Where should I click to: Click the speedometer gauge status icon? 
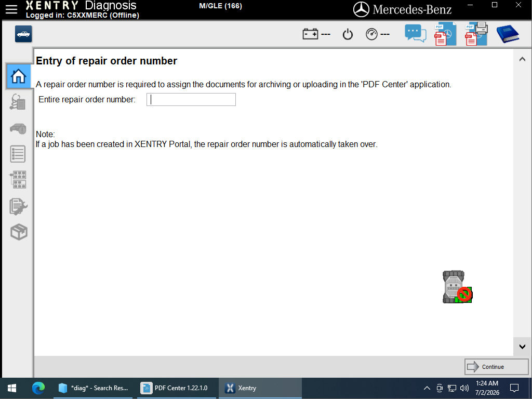coord(372,34)
